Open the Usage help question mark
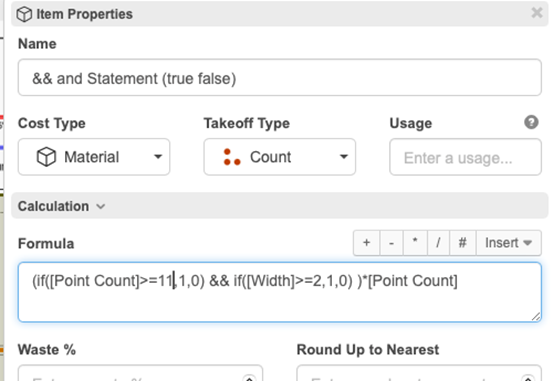 point(531,122)
